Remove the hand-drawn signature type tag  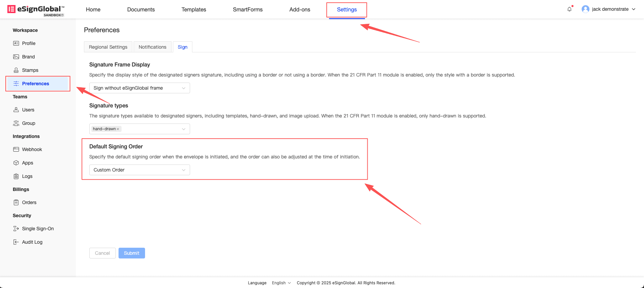[118, 129]
